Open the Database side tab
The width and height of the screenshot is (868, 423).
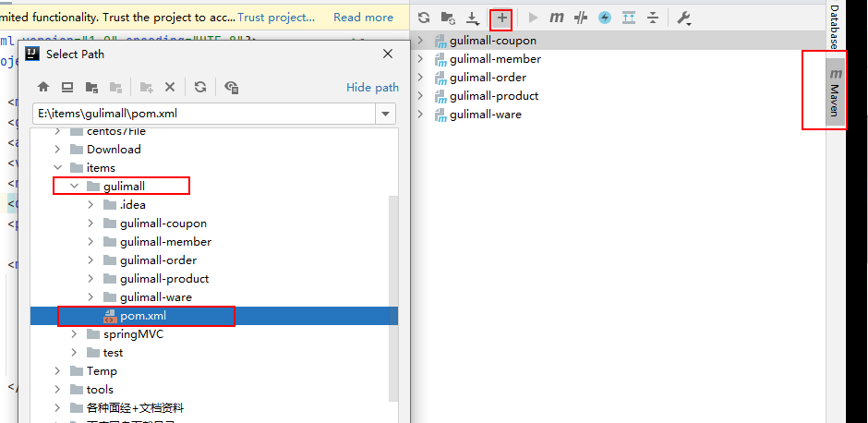835,26
